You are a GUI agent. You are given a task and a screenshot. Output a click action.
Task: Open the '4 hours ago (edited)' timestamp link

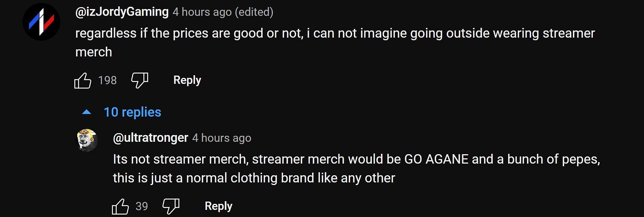tap(223, 12)
